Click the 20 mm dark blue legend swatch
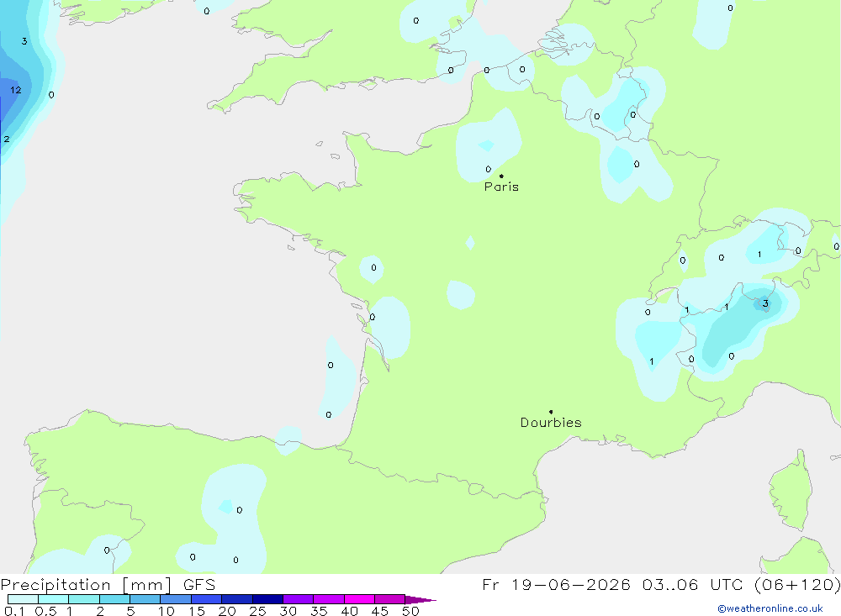Screen dimensions: 841x616 click(x=236, y=599)
